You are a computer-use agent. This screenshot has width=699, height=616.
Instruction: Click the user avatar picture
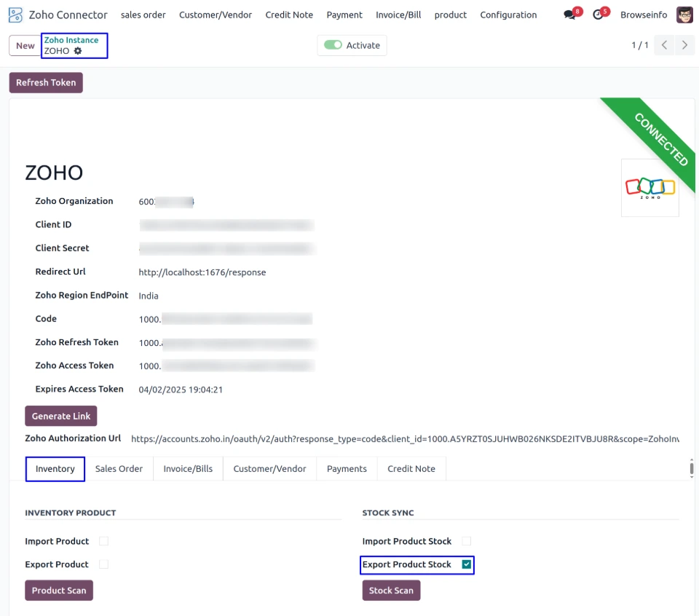pyautogui.click(x=684, y=15)
